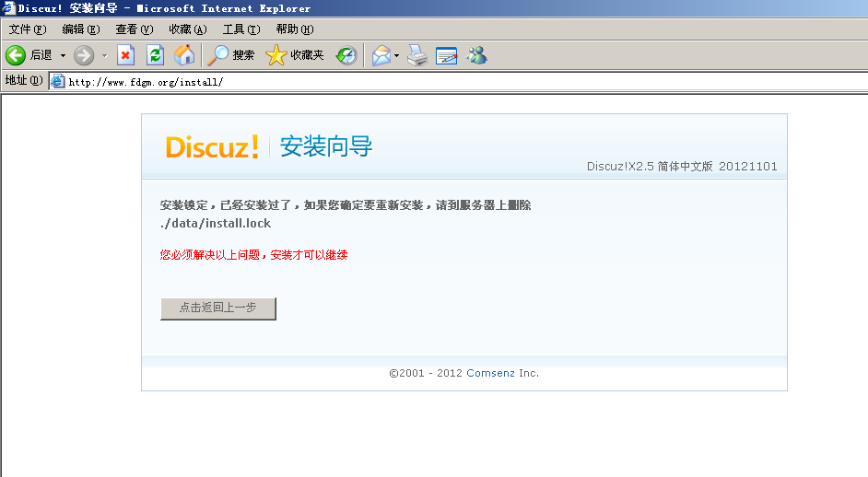Go to Home page icon

pos(184,55)
